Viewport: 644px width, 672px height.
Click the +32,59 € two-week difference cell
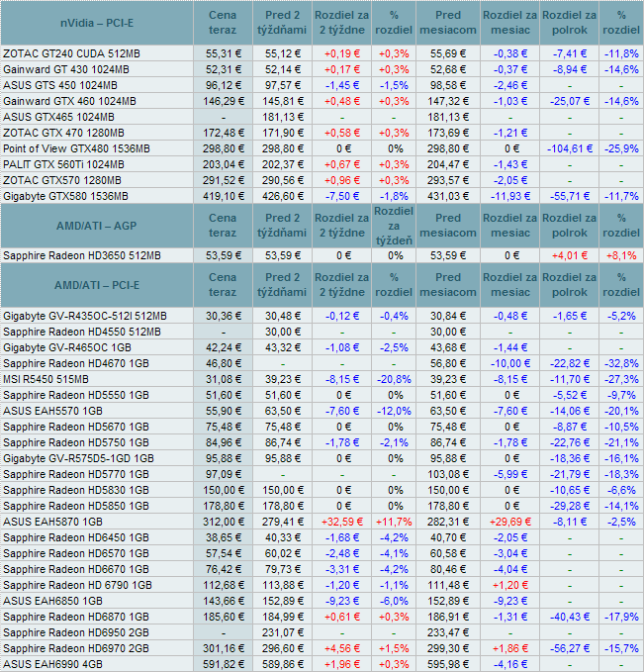[342, 523]
